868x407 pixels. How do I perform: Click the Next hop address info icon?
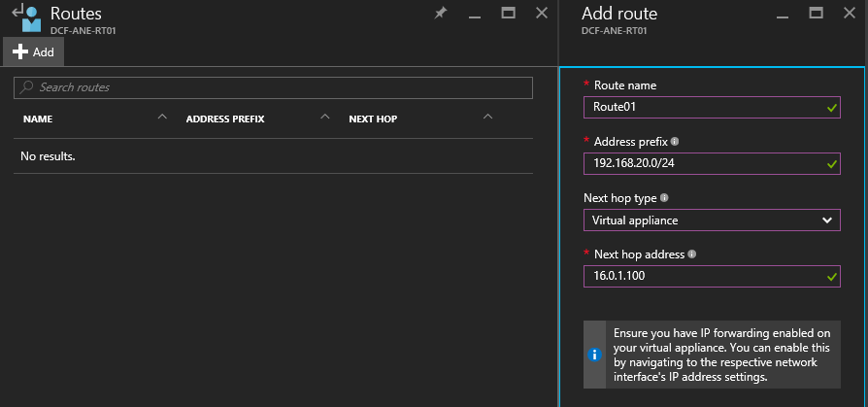(692, 254)
